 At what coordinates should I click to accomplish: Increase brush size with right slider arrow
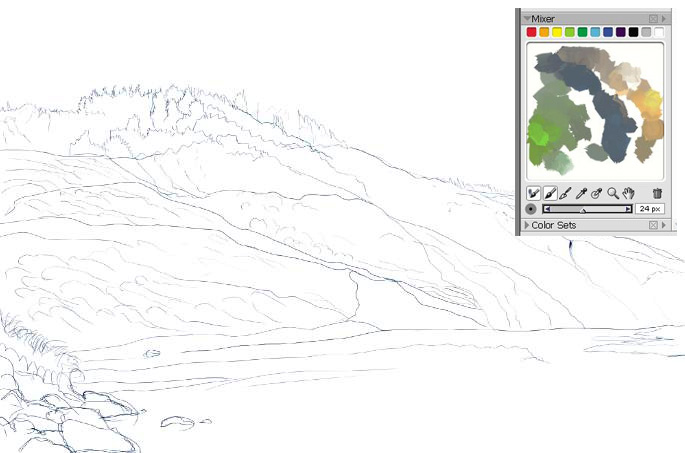(628, 209)
